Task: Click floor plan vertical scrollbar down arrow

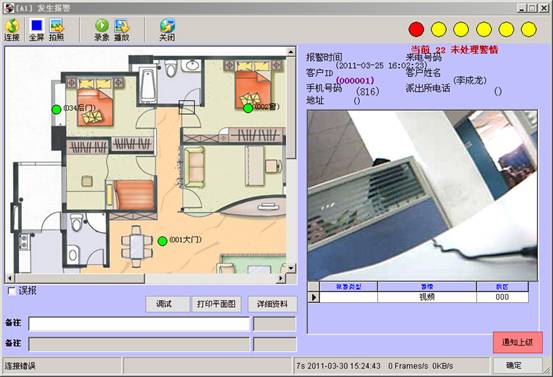Action: (x=291, y=268)
